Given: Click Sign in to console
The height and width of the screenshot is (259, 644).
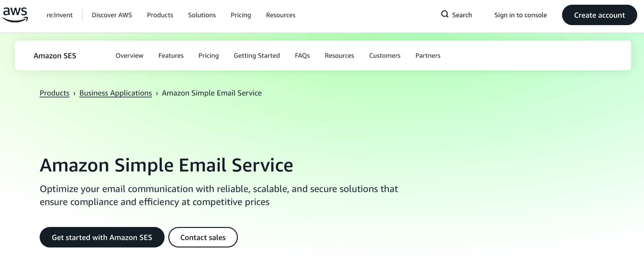Looking at the screenshot, I should pos(520,15).
